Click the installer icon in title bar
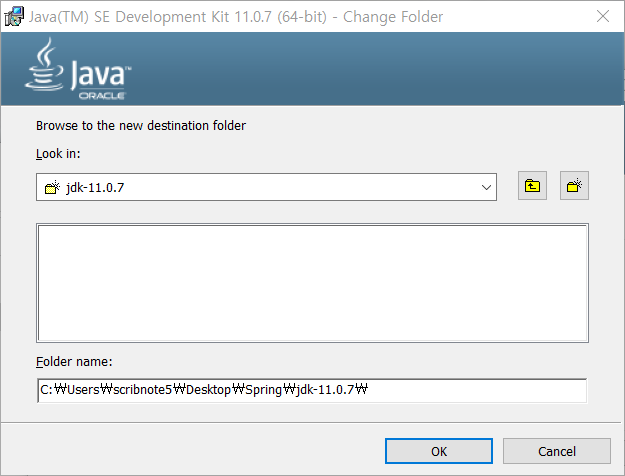Image resolution: width=625 pixels, height=476 pixels. [x=14, y=17]
